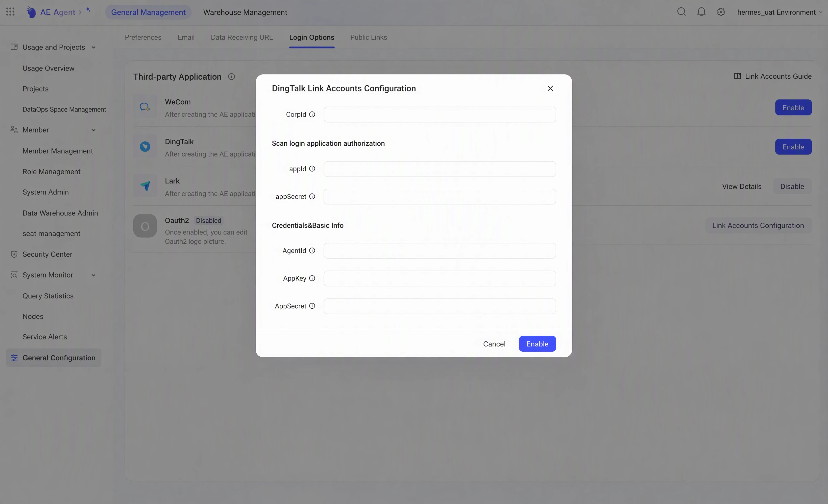Collapse the System Monitor section chevron

94,275
